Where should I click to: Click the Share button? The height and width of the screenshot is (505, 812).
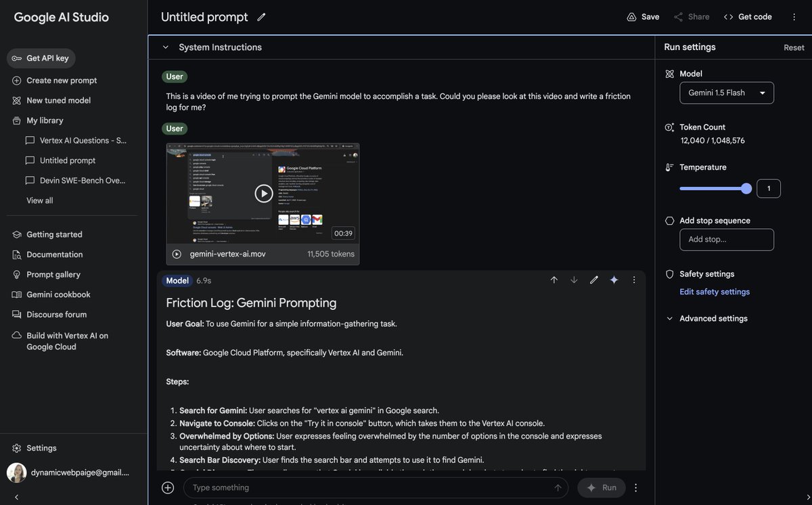click(x=692, y=17)
